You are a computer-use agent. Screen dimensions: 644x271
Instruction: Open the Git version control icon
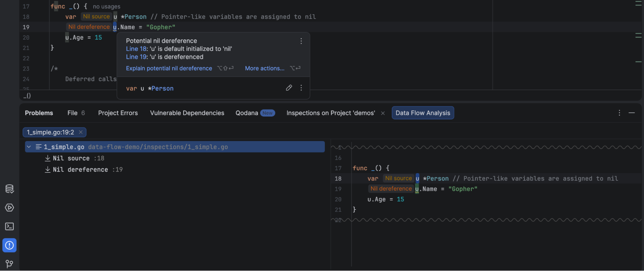pyautogui.click(x=9, y=264)
